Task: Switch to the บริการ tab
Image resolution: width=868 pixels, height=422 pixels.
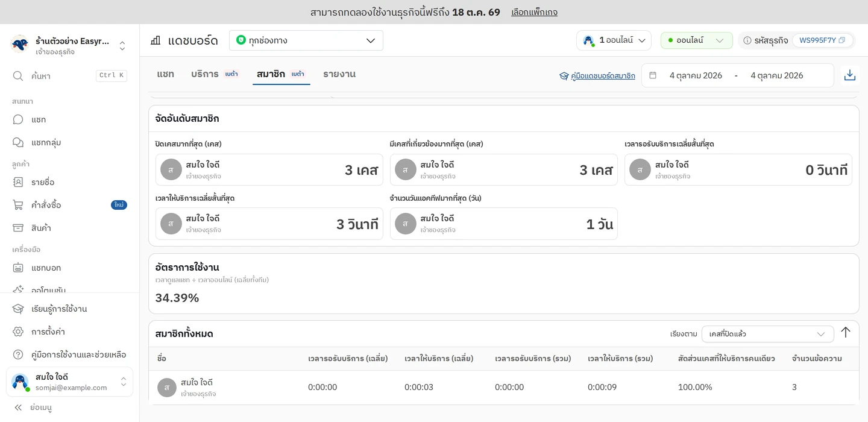Action: tap(215, 74)
